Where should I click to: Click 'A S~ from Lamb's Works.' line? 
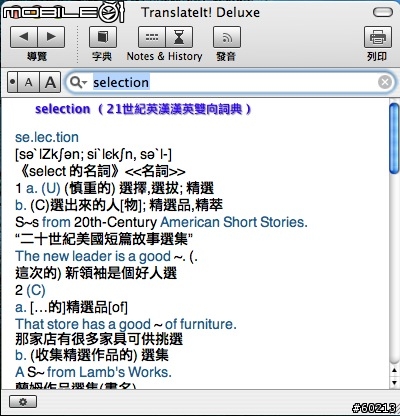93,372
